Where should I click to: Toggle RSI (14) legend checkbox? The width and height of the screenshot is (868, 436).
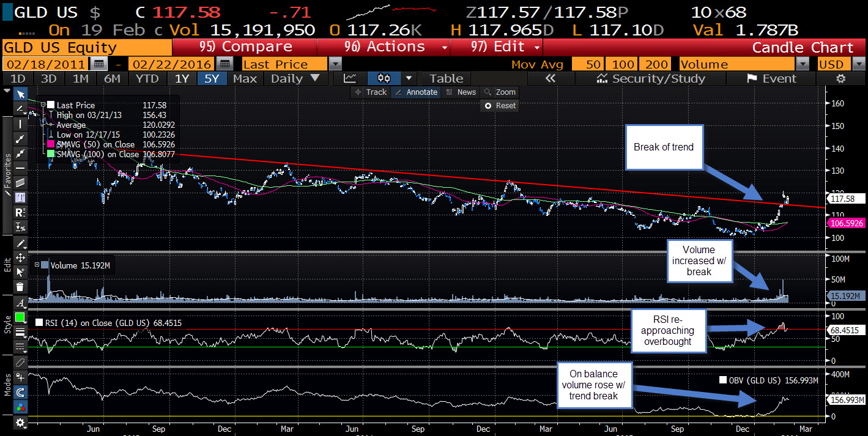(39, 323)
